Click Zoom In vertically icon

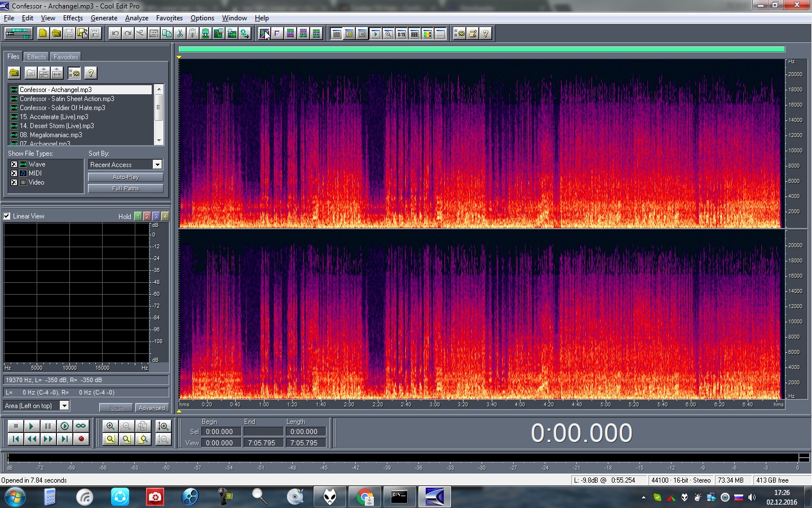pos(164,426)
